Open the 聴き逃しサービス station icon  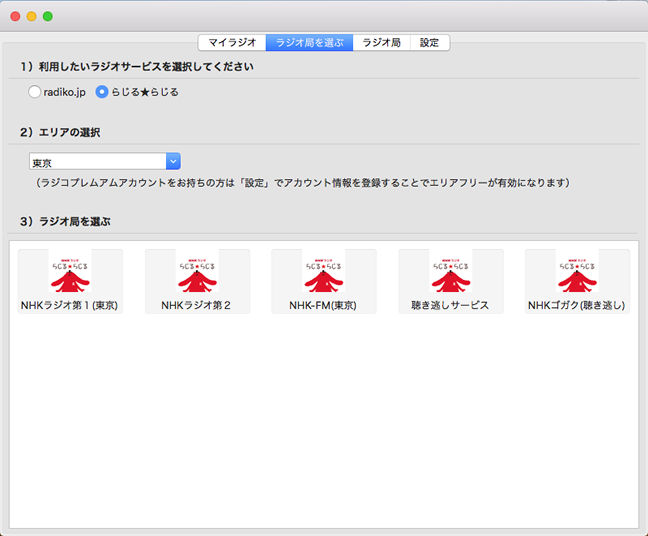tap(450, 271)
